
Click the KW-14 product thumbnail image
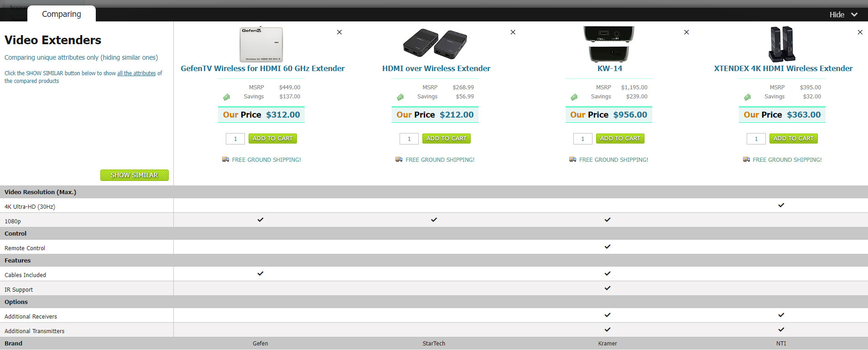(608, 44)
